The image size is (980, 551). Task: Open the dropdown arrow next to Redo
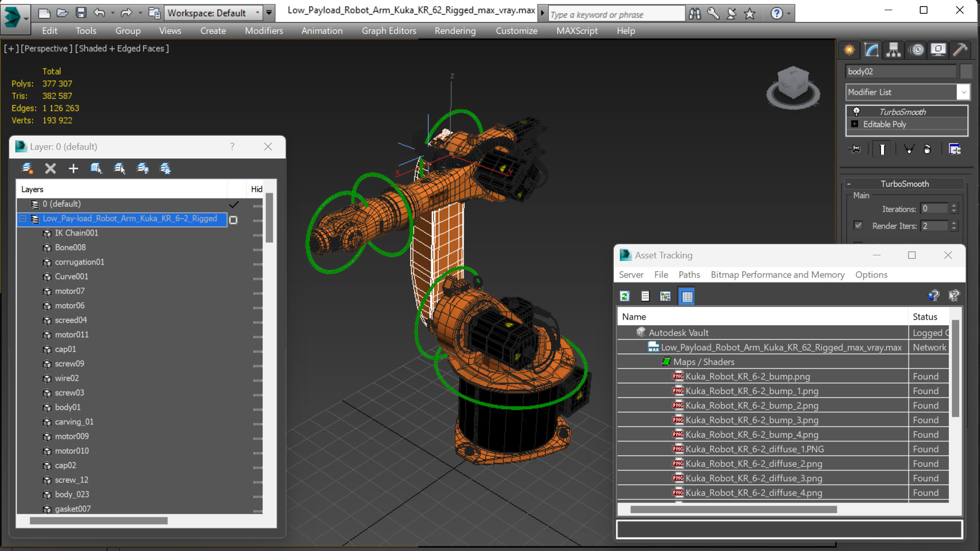coord(140,13)
